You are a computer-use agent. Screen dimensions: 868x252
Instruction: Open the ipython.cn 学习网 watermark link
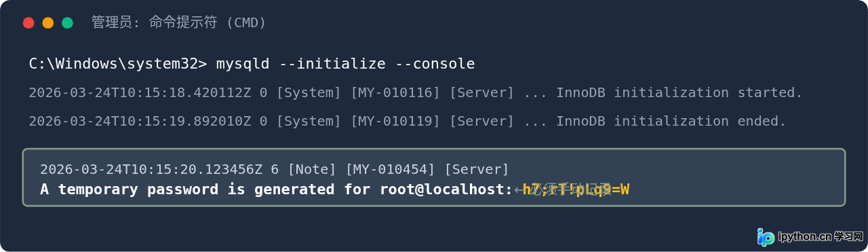810,237
